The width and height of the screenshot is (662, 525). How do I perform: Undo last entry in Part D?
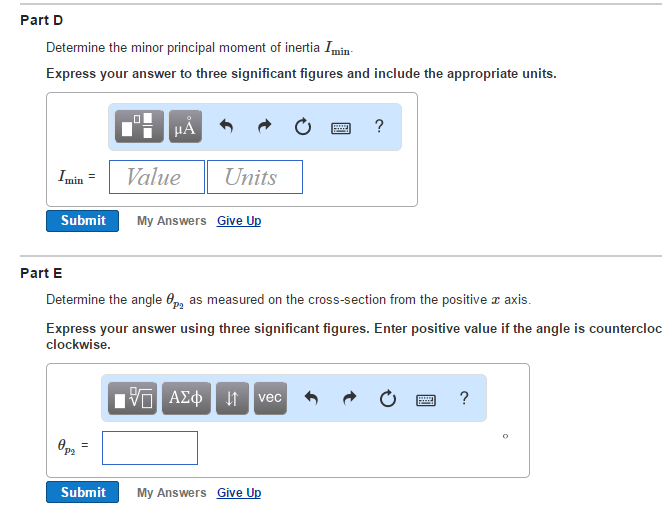226,127
